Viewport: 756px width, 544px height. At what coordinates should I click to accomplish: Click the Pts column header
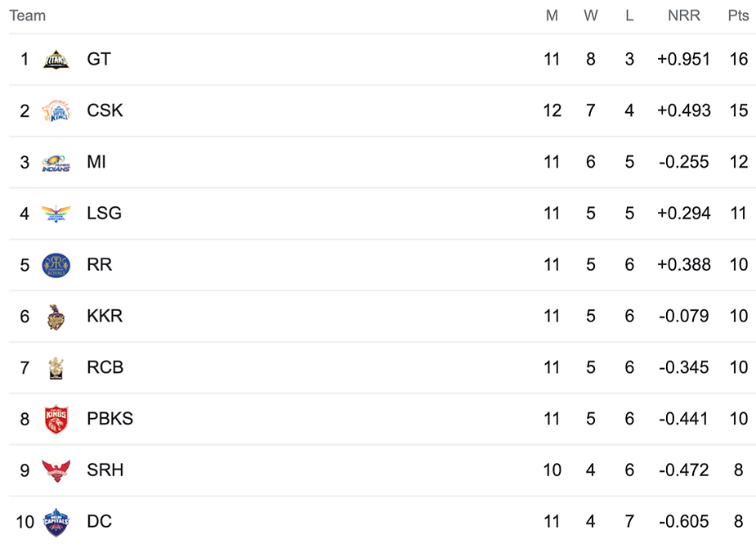pyautogui.click(x=738, y=16)
